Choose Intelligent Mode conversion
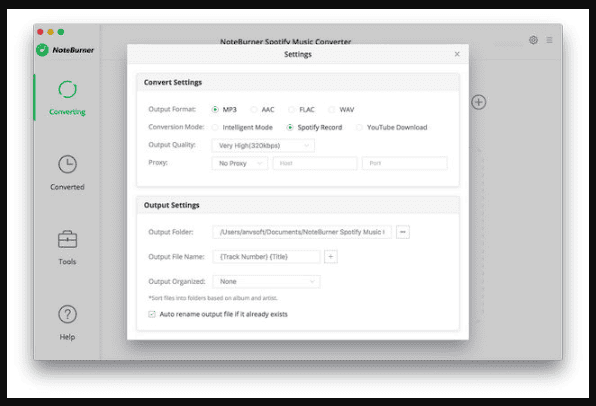 click(x=215, y=127)
